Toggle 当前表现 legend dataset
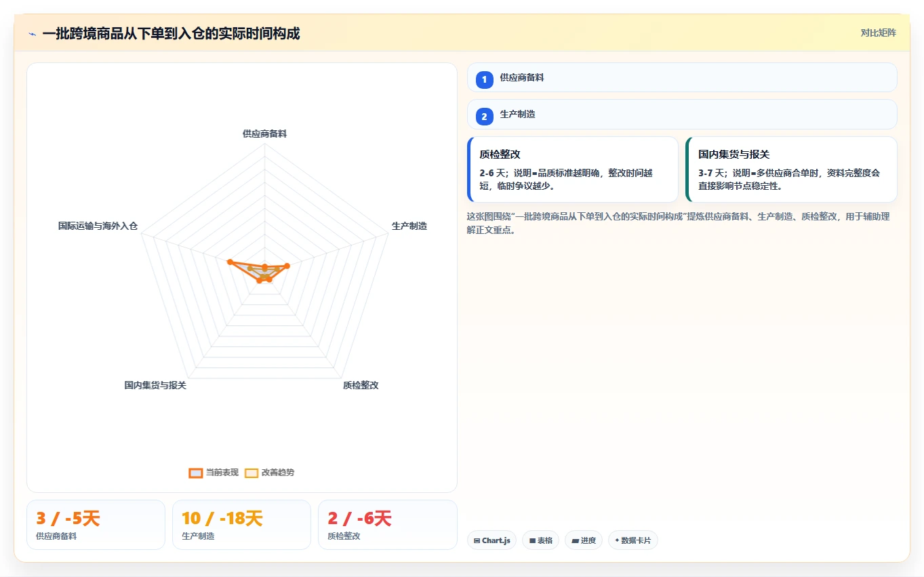The image size is (924, 577). tap(214, 473)
